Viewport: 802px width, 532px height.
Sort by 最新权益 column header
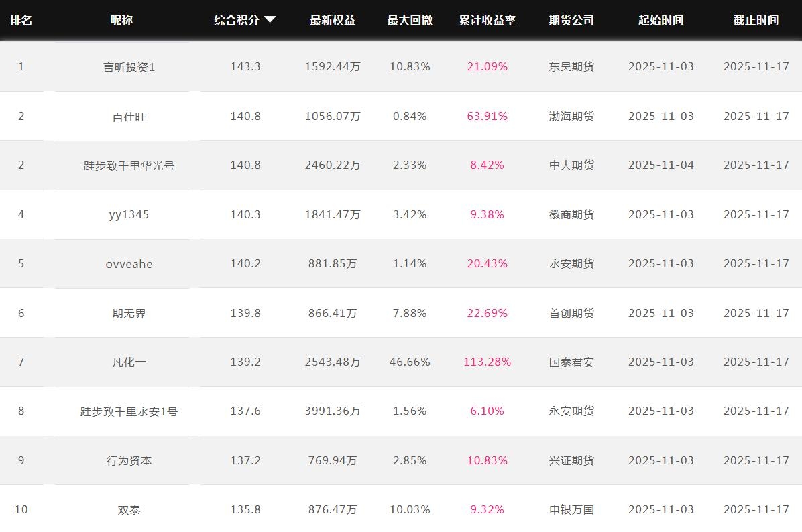click(333, 20)
